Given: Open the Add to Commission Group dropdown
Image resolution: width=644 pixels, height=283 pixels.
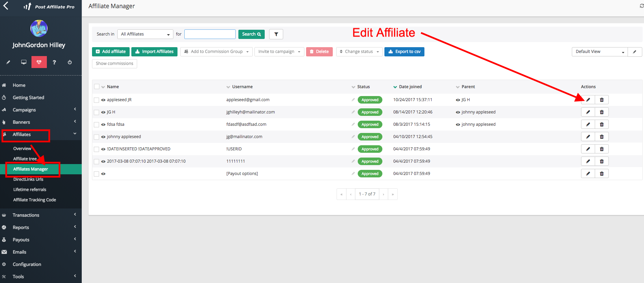Looking at the screenshot, I should 216,52.
